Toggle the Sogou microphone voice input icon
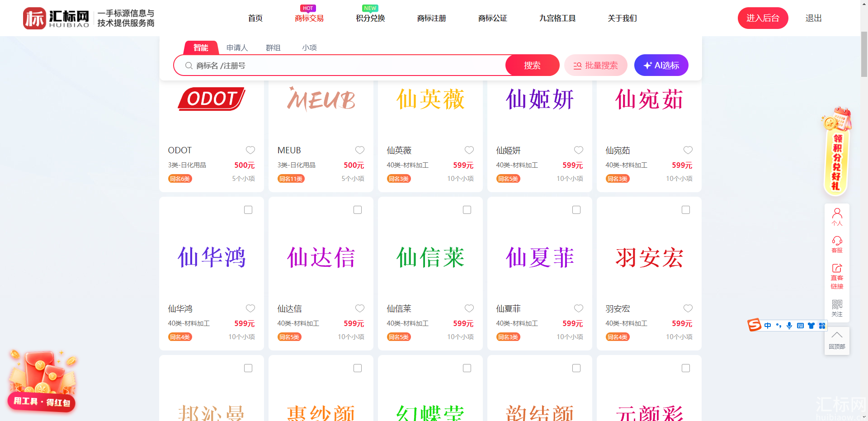 point(789,326)
